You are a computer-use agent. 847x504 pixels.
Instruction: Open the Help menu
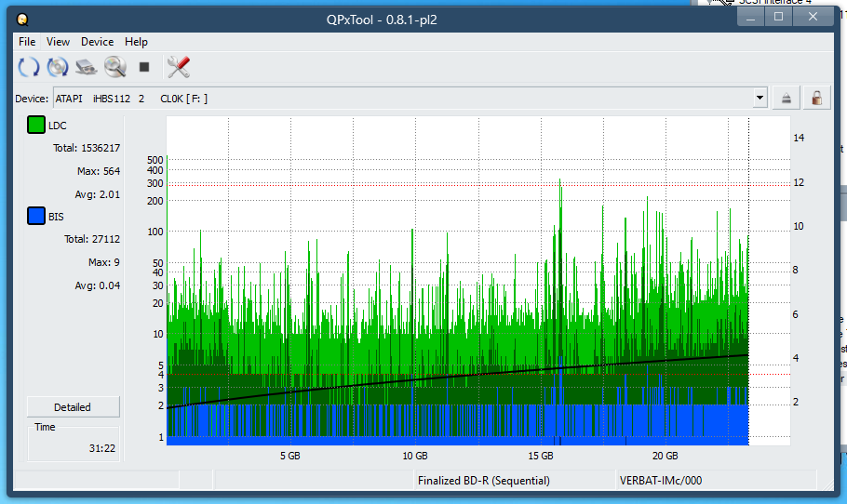pos(136,42)
